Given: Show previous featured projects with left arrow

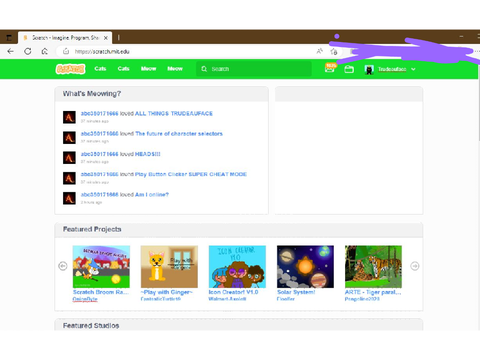Looking at the screenshot, I should pyautogui.click(x=63, y=266).
